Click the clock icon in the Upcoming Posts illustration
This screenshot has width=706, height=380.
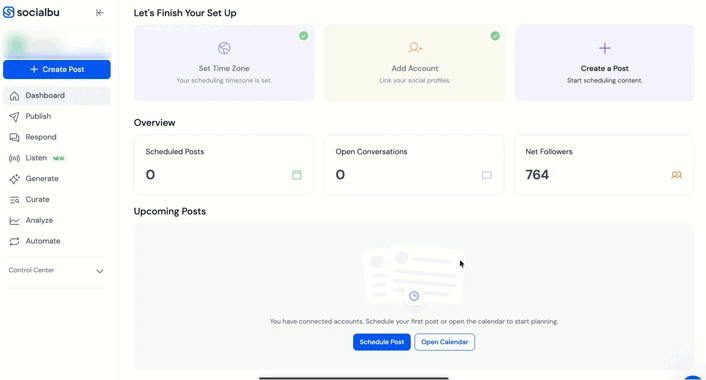414,296
